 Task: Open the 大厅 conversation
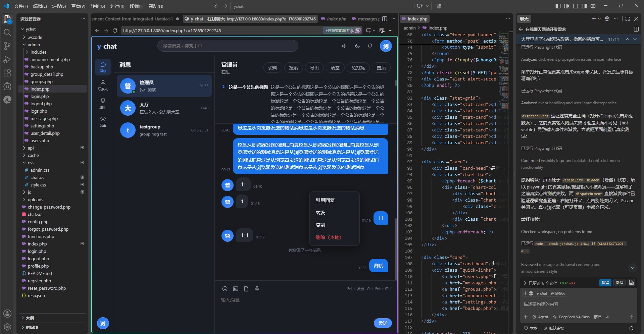pos(164,108)
